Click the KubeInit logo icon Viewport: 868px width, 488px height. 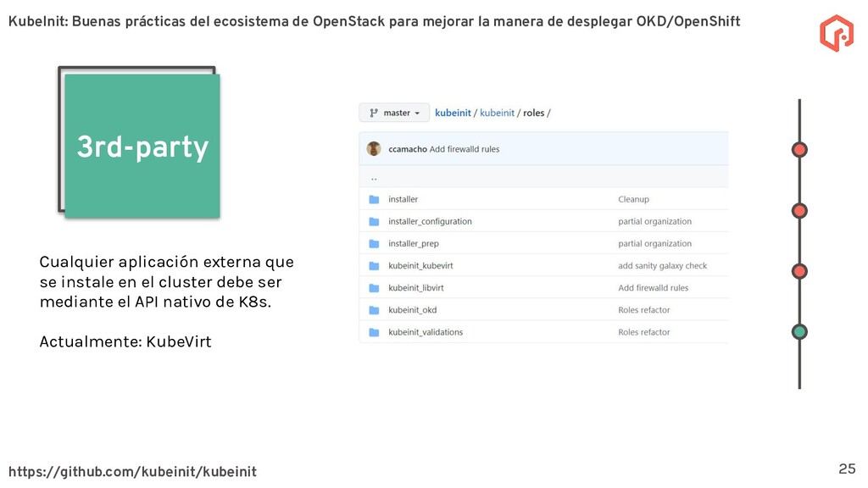[837, 33]
